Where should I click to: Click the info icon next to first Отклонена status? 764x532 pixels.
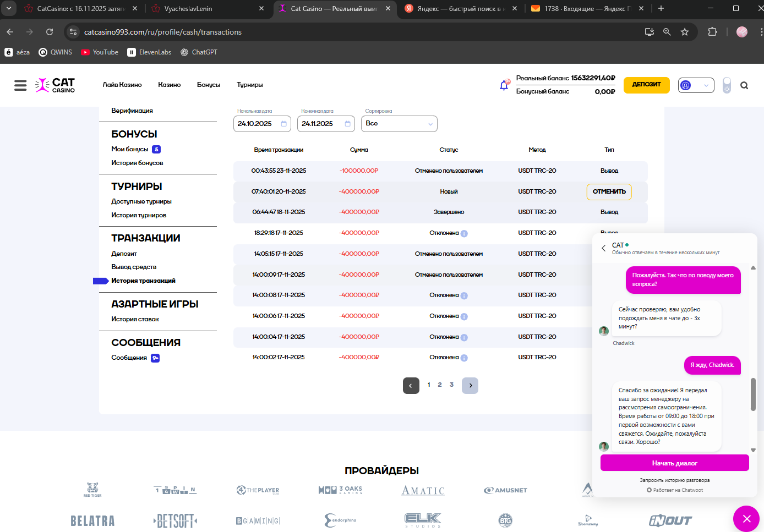pos(464,234)
